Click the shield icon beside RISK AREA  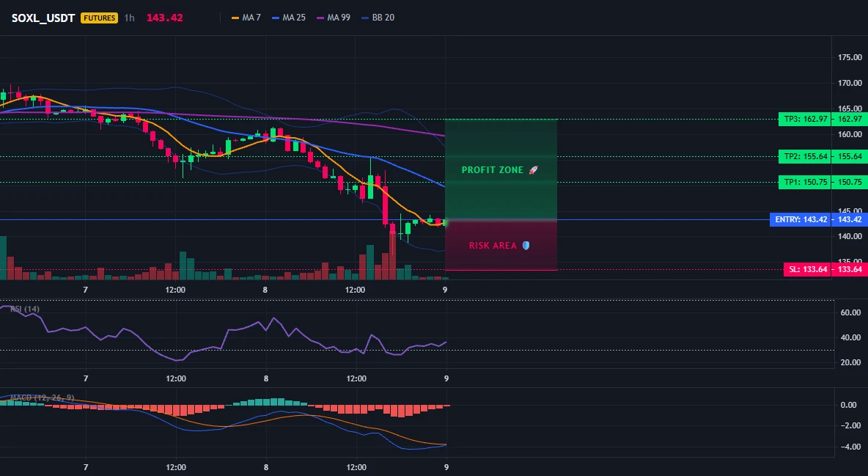click(526, 246)
